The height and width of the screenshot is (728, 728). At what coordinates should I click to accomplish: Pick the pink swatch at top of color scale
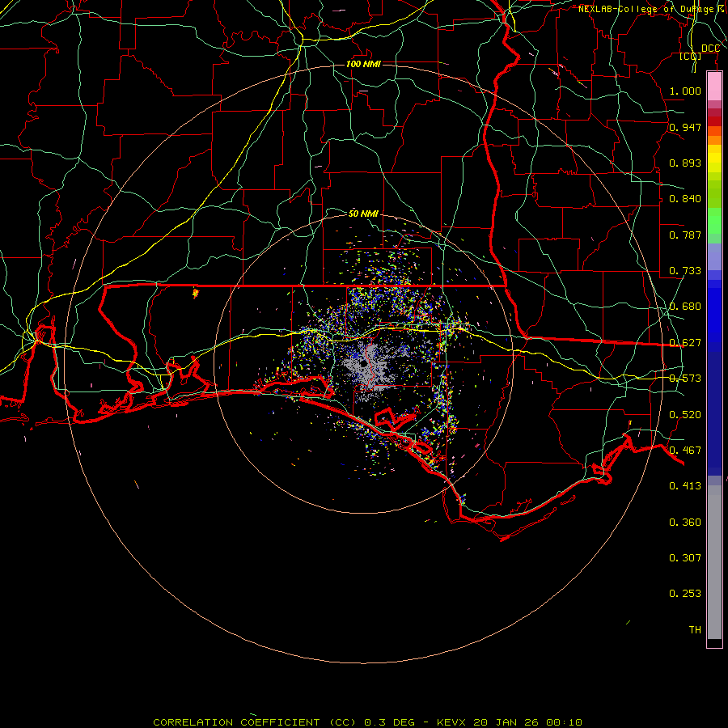click(714, 87)
